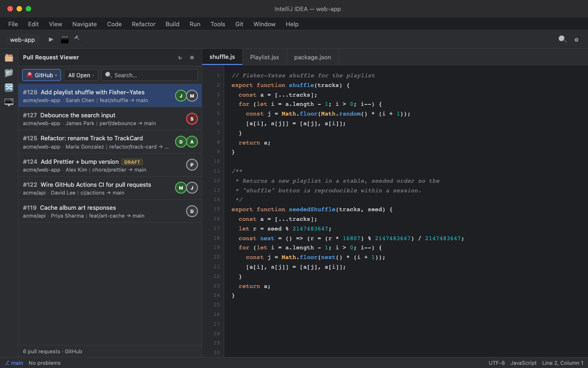This screenshot has height=368, width=588.
Task: Open IDE settings gear in top toolbar
Action: pos(577,40)
